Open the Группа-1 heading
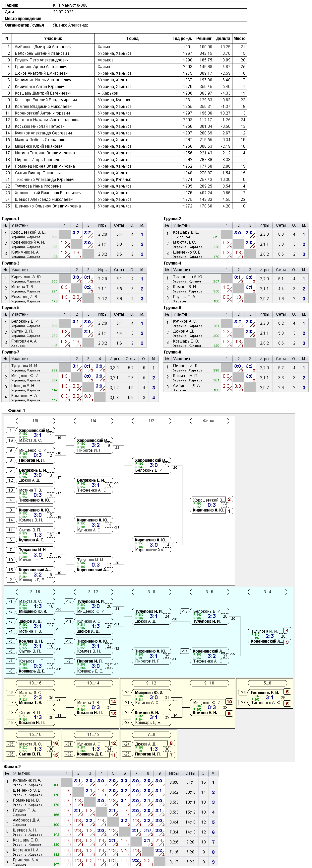Viewport: 312px width, 868px height. click(x=11, y=219)
